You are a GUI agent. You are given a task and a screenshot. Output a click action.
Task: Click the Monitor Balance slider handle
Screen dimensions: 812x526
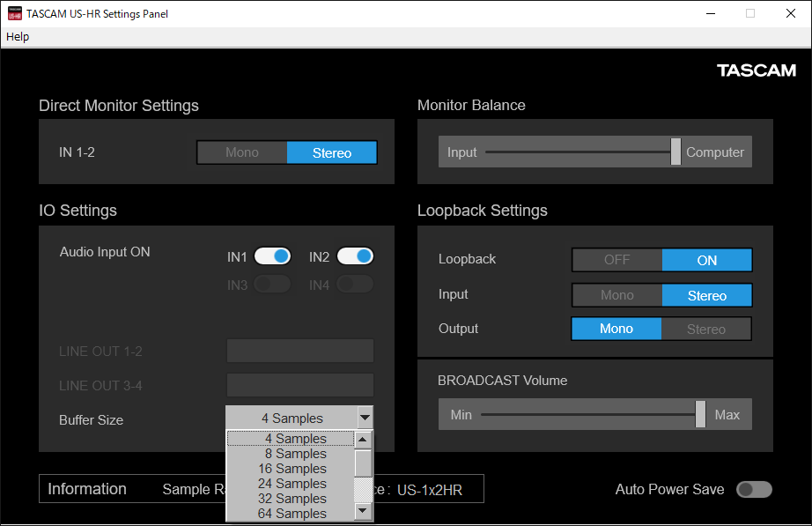pyautogui.click(x=675, y=152)
